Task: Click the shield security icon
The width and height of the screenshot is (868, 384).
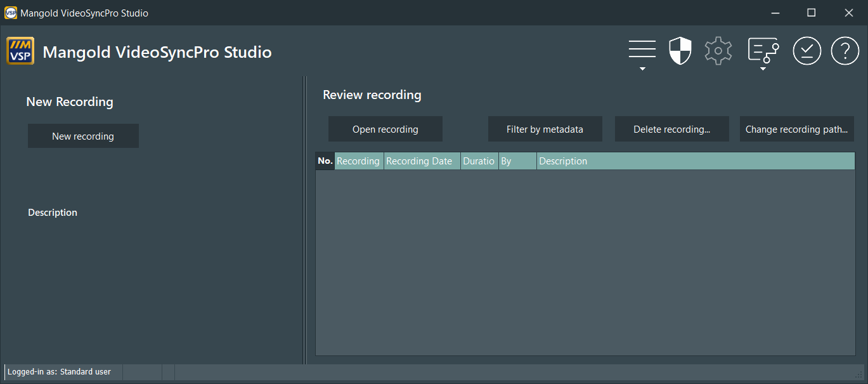Action: point(680,51)
